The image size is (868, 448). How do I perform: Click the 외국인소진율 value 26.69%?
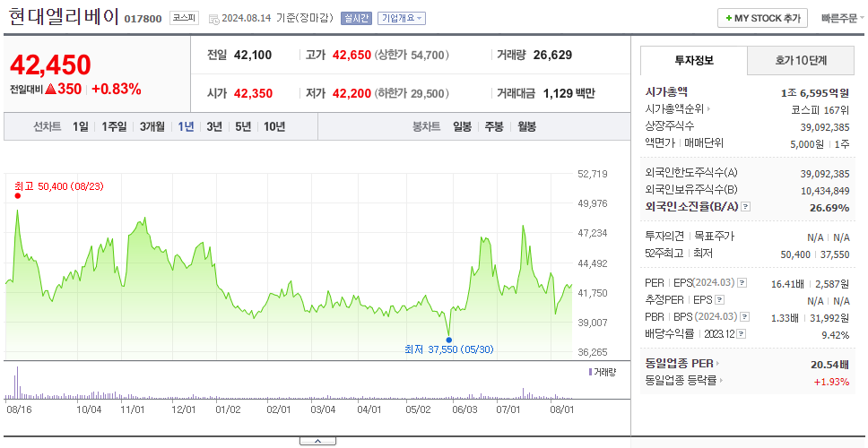pos(830,207)
